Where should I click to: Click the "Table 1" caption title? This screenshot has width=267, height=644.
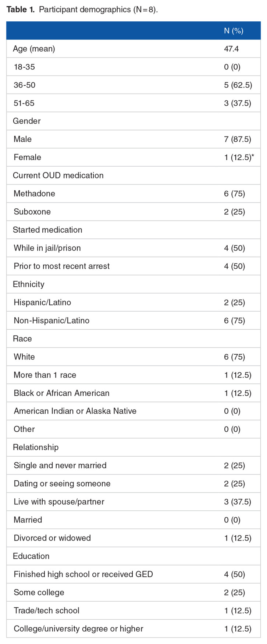[x=21, y=10]
